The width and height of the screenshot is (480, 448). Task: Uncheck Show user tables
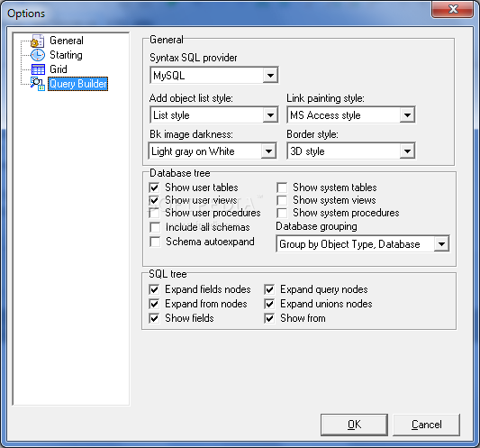(x=154, y=187)
